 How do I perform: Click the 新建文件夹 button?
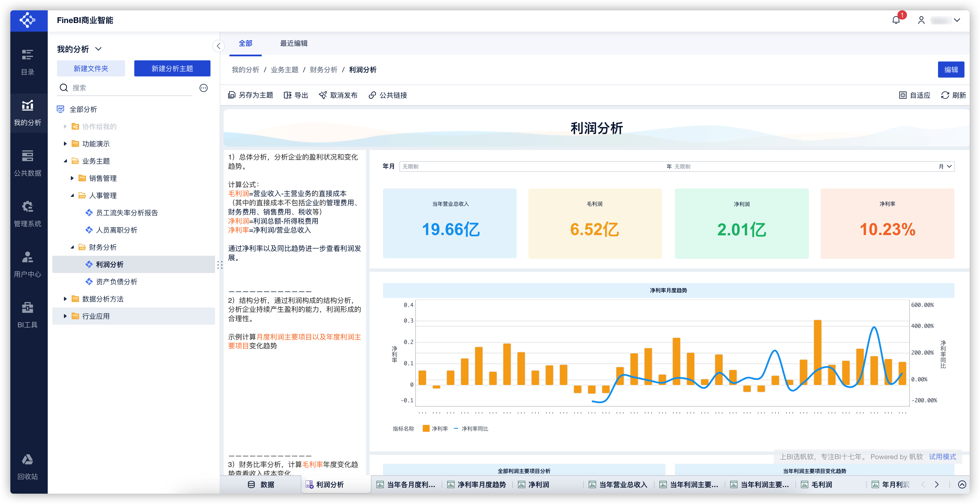(91, 68)
